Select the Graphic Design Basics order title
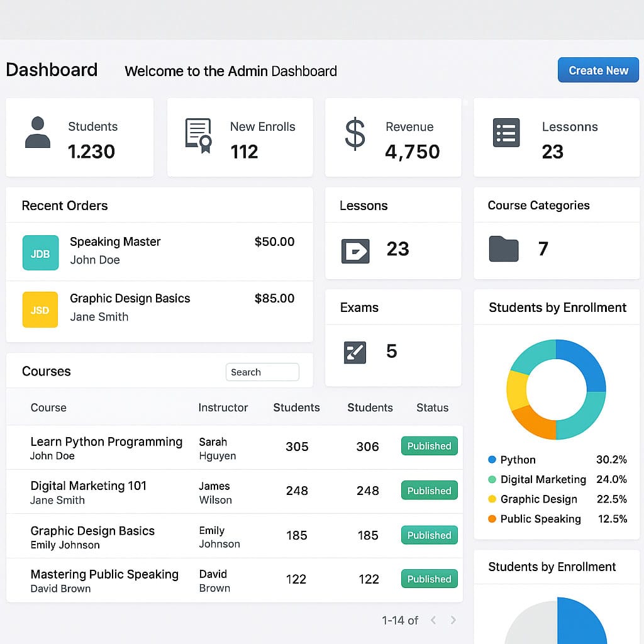The height and width of the screenshot is (644, 644). [x=130, y=298]
